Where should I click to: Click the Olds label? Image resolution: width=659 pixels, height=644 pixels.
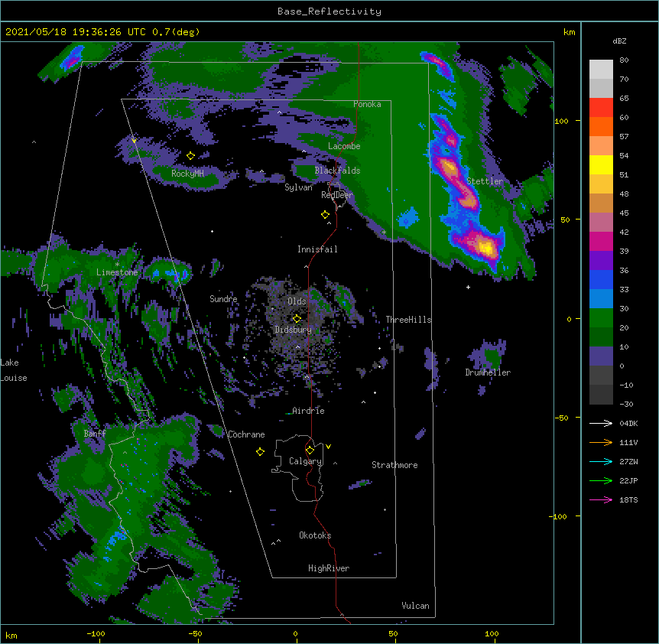click(x=297, y=301)
